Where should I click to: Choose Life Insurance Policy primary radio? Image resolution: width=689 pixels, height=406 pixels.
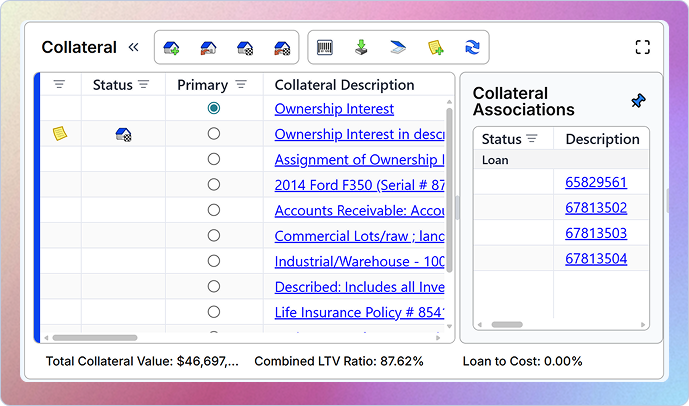pyautogui.click(x=213, y=312)
